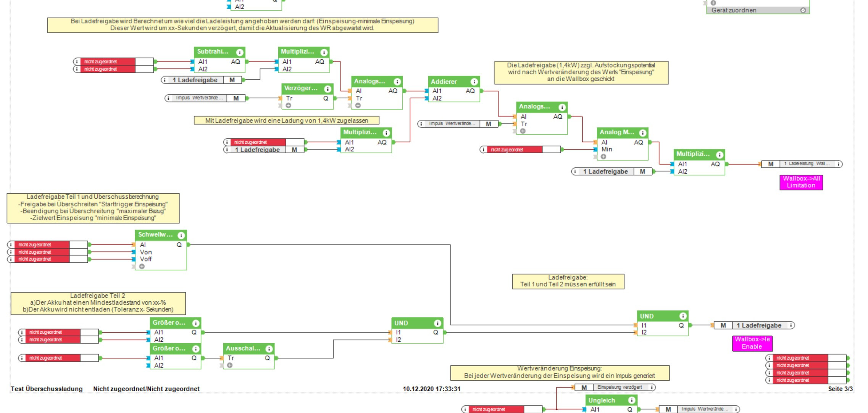Click magenta Wallbox->Ie Enable label
The height and width of the screenshot is (413, 868).
coord(752,343)
